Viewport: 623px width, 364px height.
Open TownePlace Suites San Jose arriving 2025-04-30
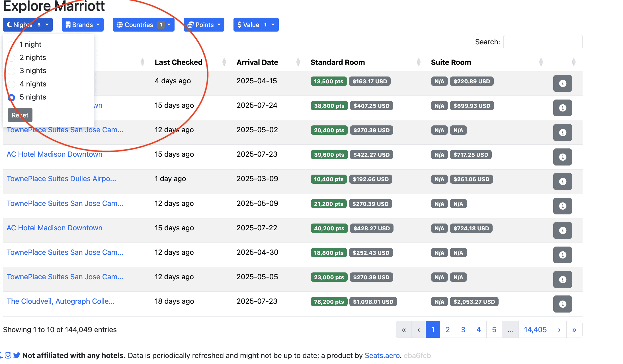[x=65, y=252]
